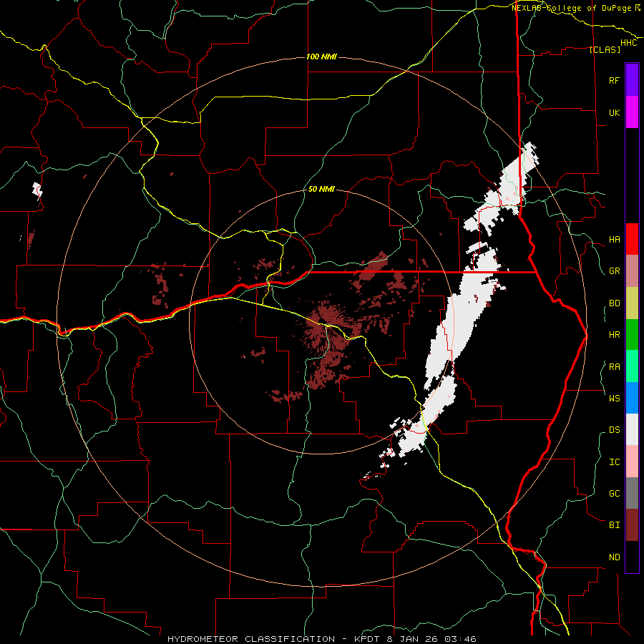Click the teal RA legend color swatch
Viewport: 644px width, 644px height.
tap(632, 366)
